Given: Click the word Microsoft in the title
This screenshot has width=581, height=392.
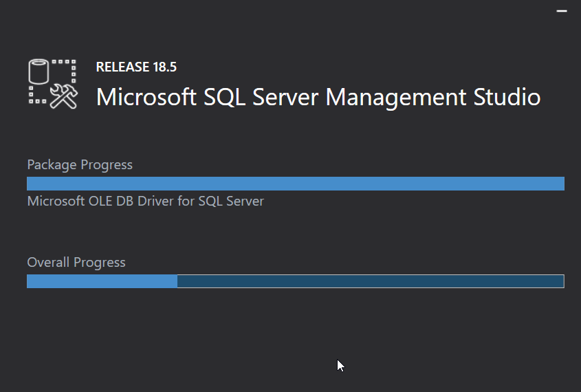Looking at the screenshot, I should (146, 97).
